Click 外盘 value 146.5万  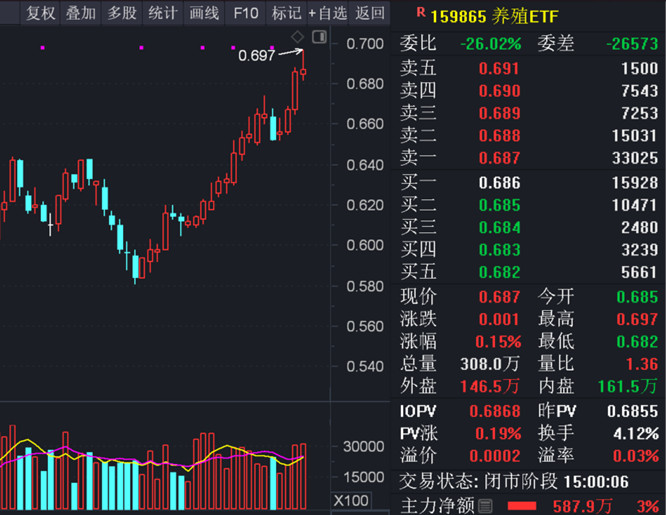tap(490, 386)
